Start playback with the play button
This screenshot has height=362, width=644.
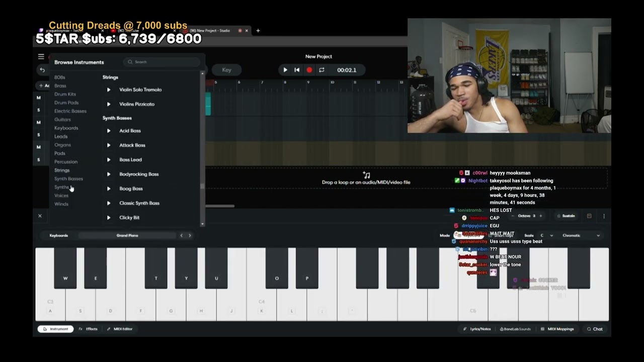pos(285,70)
